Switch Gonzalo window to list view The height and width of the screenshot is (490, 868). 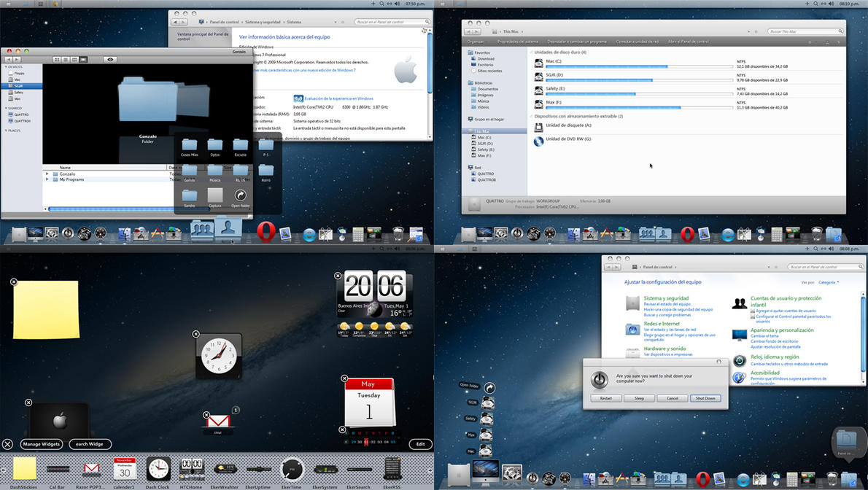66,59
